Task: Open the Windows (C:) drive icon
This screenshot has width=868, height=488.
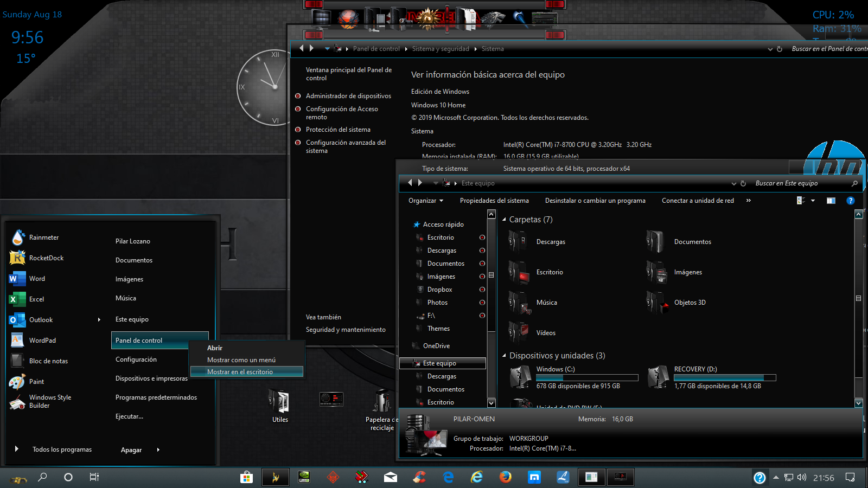Action: click(x=520, y=377)
